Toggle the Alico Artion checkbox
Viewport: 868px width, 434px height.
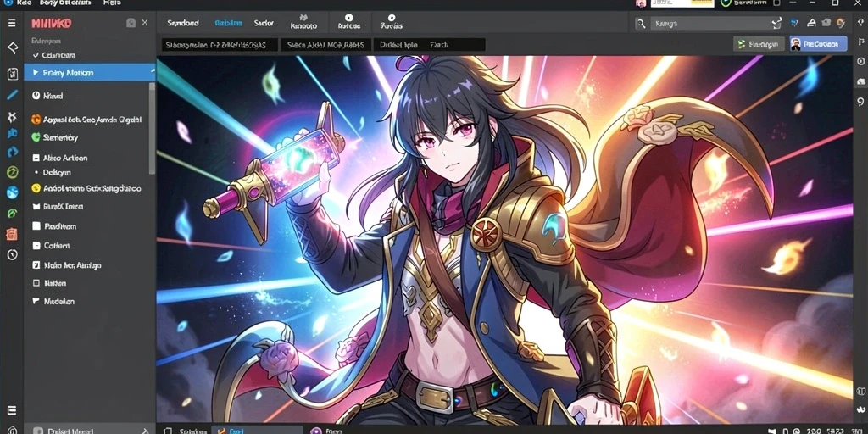36,158
